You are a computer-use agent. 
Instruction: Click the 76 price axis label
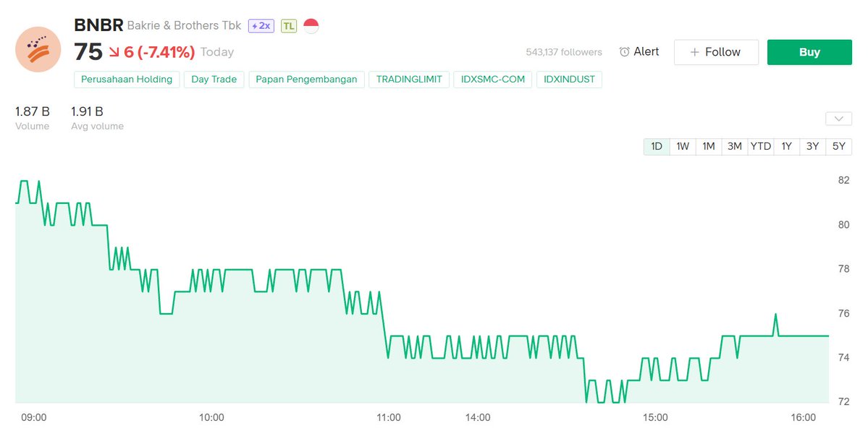coord(843,313)
